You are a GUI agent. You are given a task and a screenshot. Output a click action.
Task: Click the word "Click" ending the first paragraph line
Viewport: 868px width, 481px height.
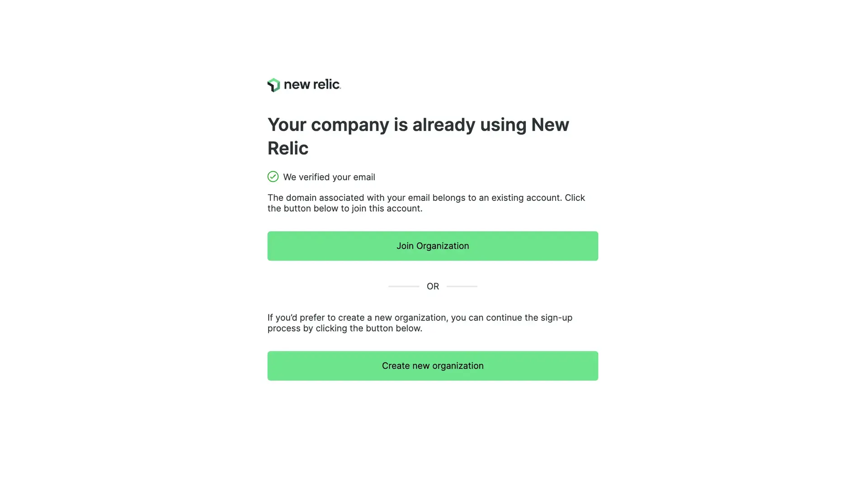tap(575, 198)
